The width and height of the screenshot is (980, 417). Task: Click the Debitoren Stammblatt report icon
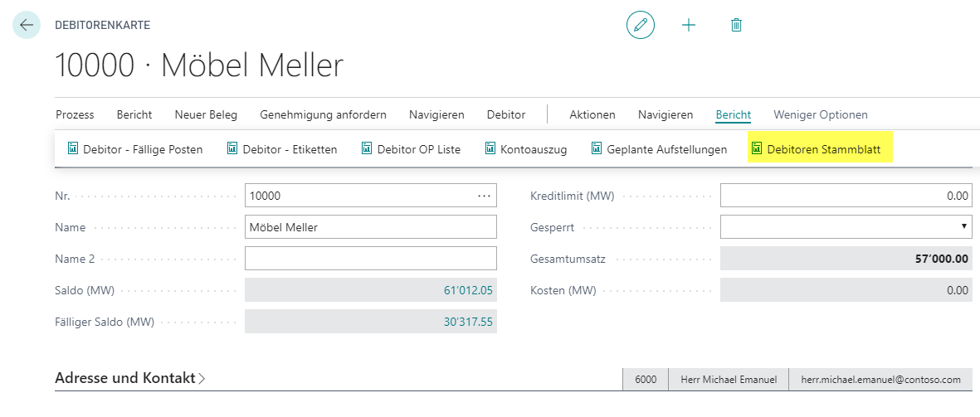pos(757,148)
